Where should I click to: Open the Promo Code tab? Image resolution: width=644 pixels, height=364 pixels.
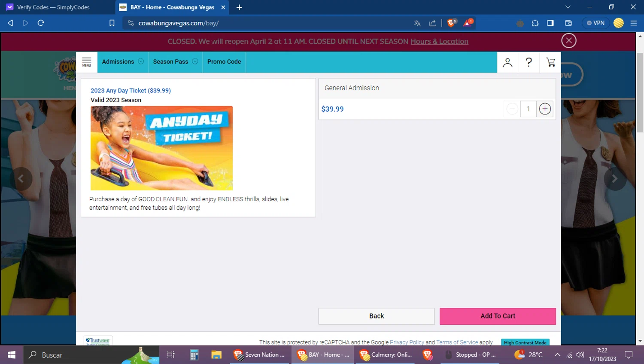[x=224, y=62]
